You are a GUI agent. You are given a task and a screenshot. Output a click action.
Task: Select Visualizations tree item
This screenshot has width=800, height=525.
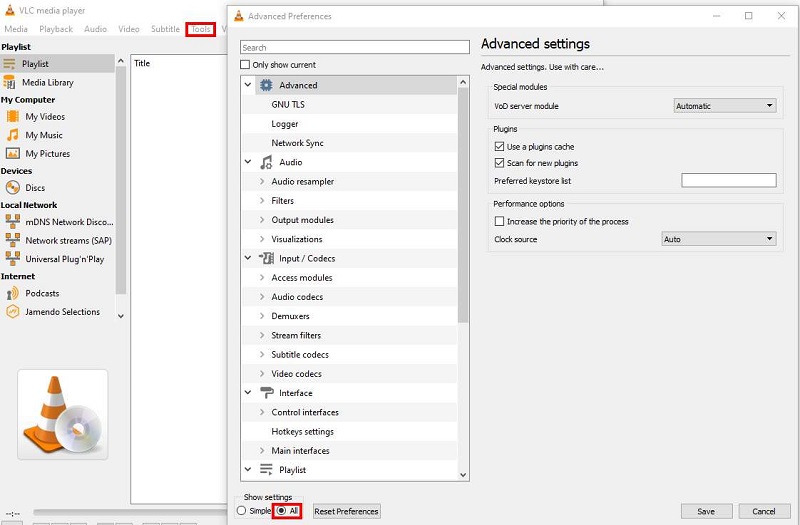click(x=297, y=239)
